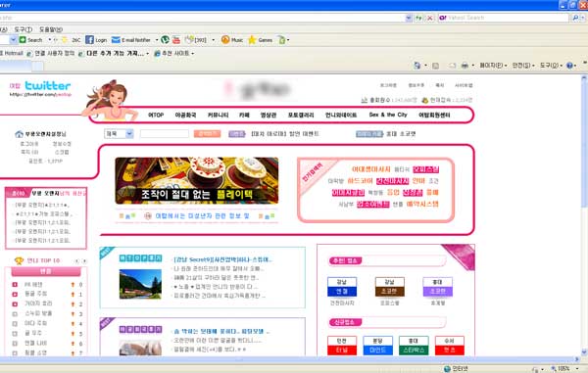This screenshot has height=373, width=588.
Task: Click the read mail icon in command bar
Action: click(453, 66)
